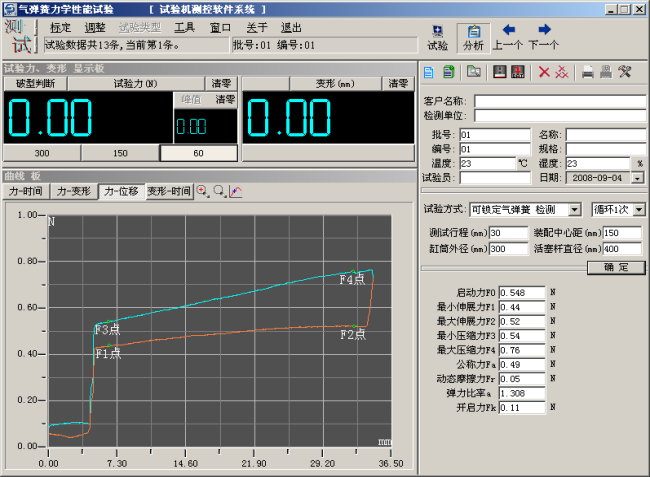Delete record with the single red X
This screenshot has width=650, height=477.
(544, 72)
